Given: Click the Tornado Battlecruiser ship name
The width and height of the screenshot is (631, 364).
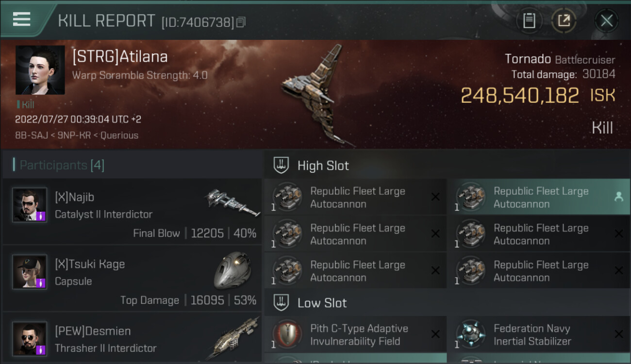Looking at the screenshot, I should [559, 60].
